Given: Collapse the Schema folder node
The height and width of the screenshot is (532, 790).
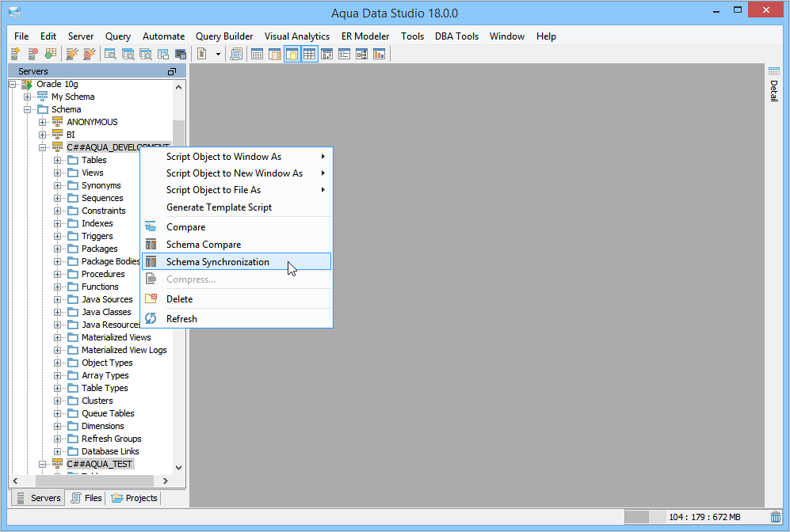Looking at the screenshot, I should [x=28, y=109].
